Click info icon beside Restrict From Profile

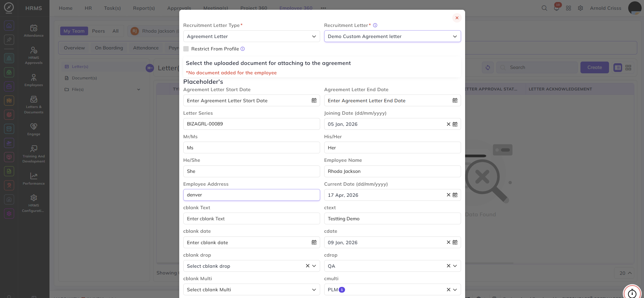pyautogui.click(x=242, y=49)
